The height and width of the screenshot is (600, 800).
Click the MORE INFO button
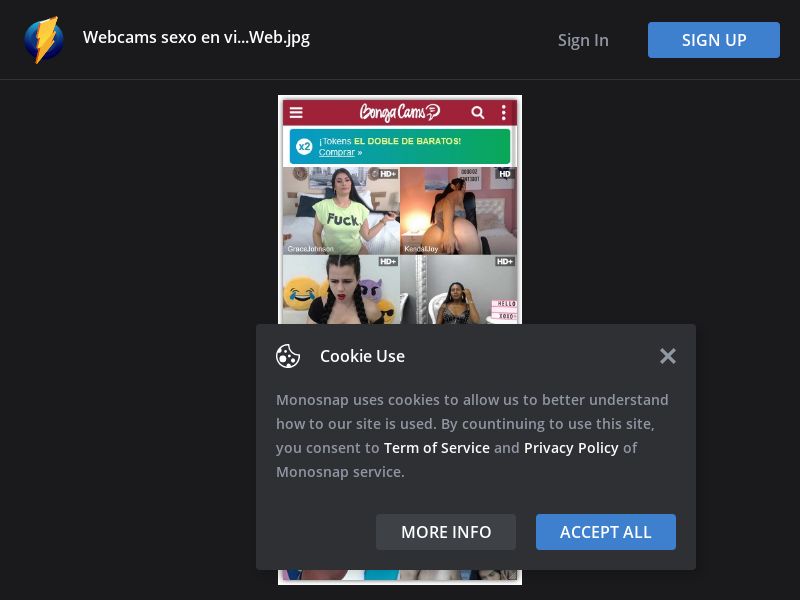click(x=446, y=532)
